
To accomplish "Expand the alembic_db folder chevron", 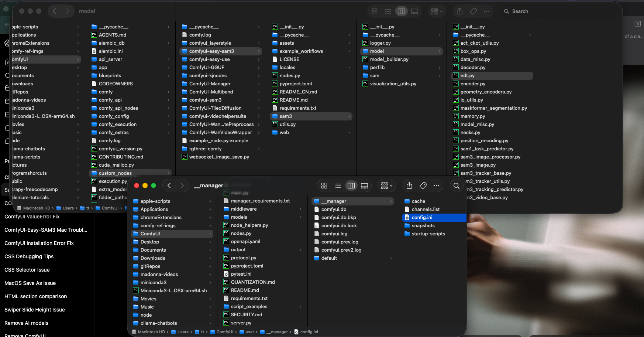I will click(x=168, y=43).
